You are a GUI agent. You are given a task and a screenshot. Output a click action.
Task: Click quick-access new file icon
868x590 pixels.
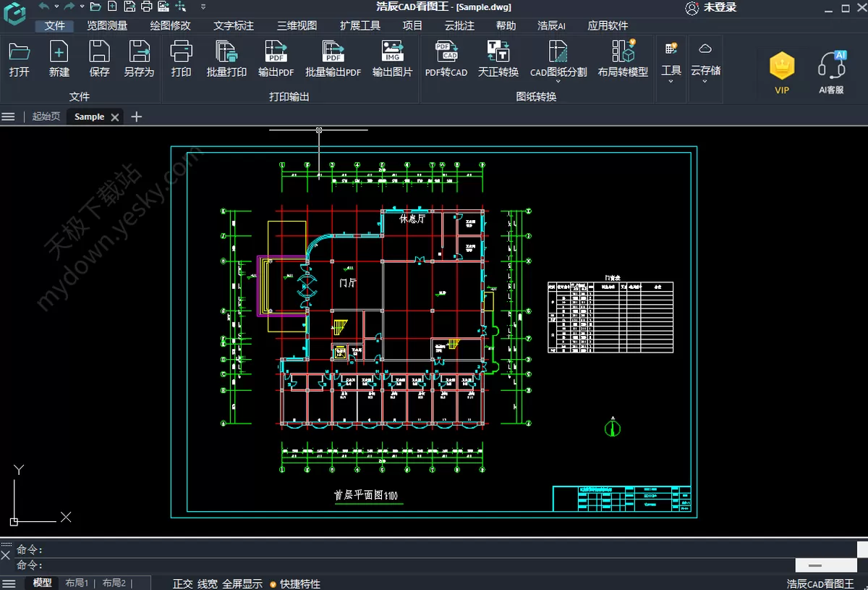112,7
